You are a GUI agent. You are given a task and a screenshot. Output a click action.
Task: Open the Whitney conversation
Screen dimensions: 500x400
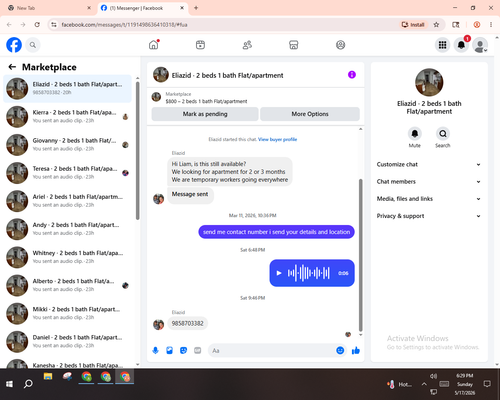(67, 257)
